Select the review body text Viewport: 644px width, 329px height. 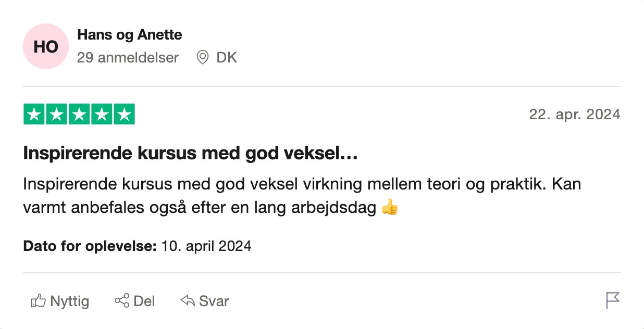pyautogui.click(x=302, y=194)
